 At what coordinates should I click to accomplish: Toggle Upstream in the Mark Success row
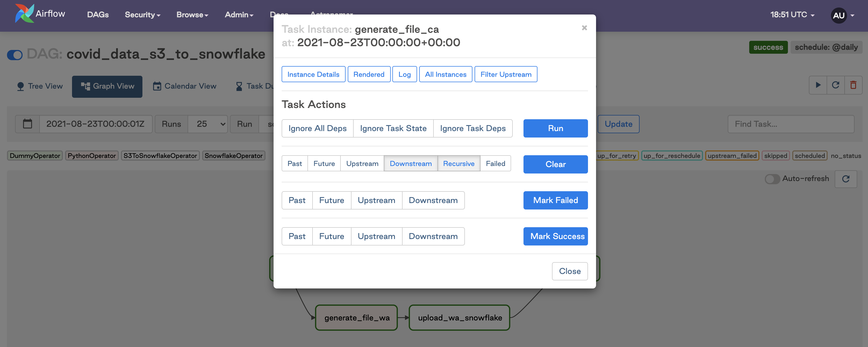point(376,236)
